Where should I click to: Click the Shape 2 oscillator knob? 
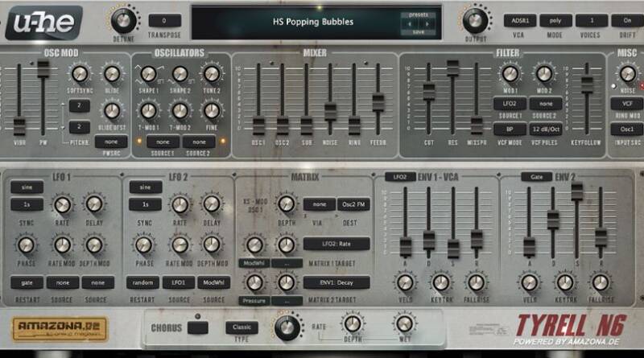(x=180, y=74)
